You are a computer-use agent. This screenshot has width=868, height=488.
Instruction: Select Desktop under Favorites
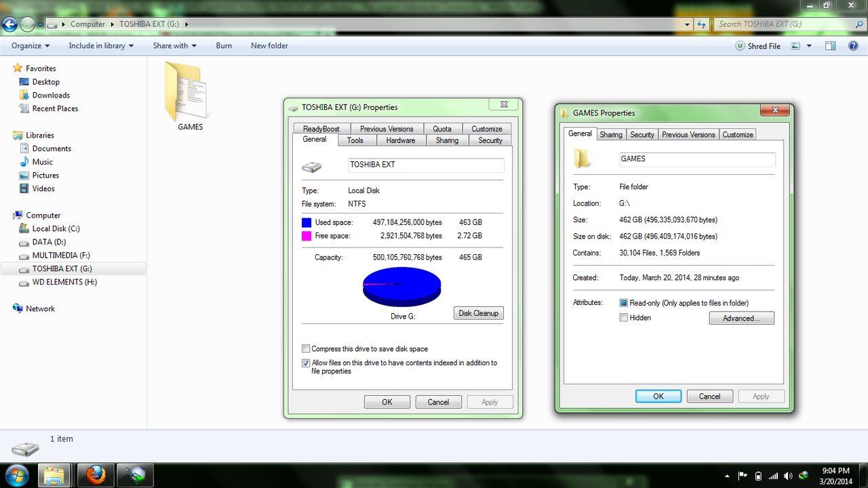point(45,82)
